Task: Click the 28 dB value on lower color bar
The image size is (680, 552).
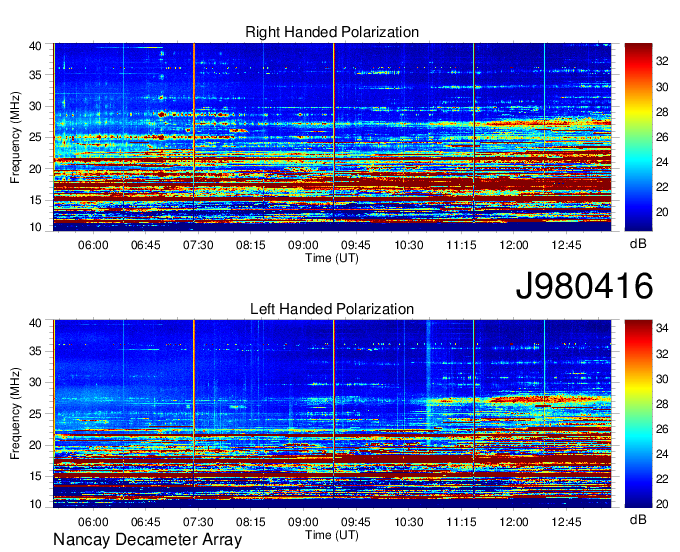Action: 662,404
